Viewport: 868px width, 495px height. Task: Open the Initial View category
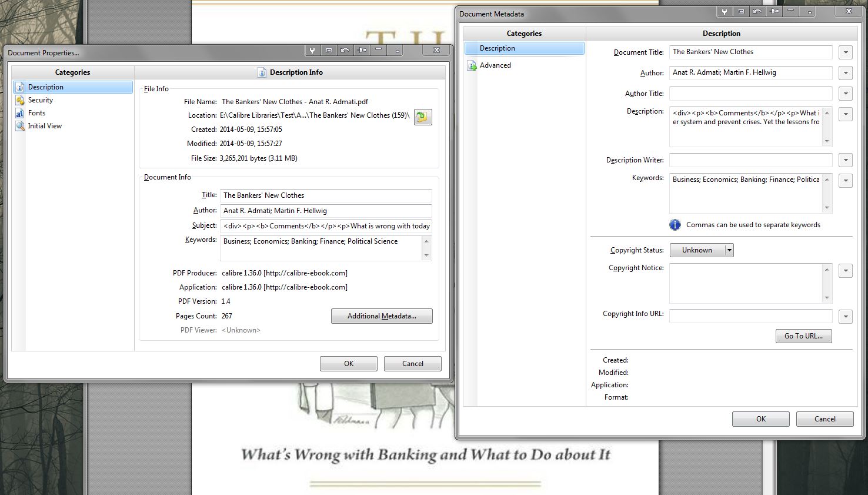coord(73,126)
